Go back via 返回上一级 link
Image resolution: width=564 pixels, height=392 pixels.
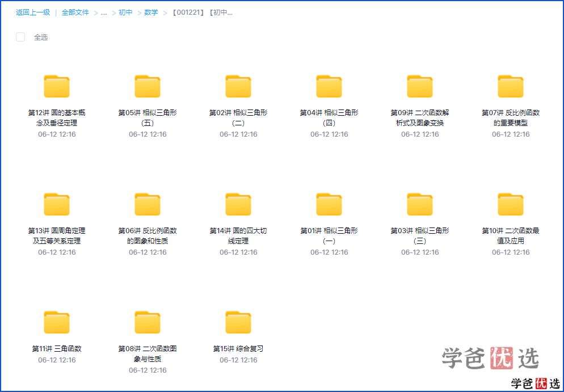[x=33, y=12]
